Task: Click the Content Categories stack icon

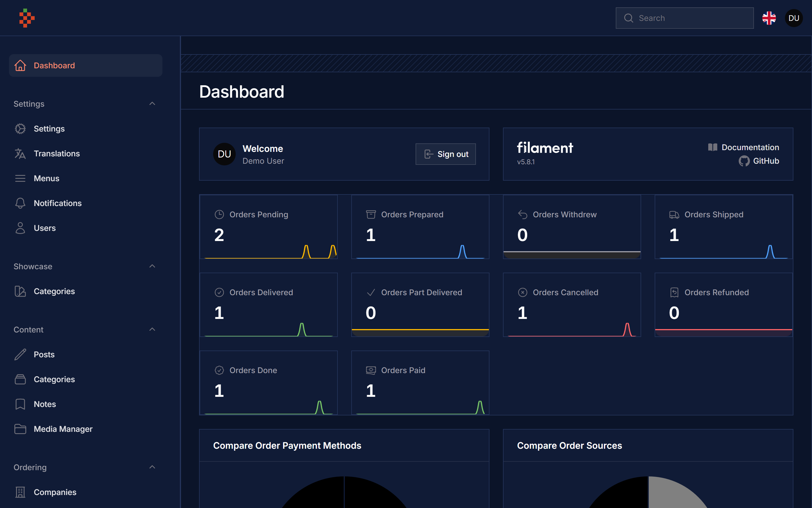Action: [21, 379]
